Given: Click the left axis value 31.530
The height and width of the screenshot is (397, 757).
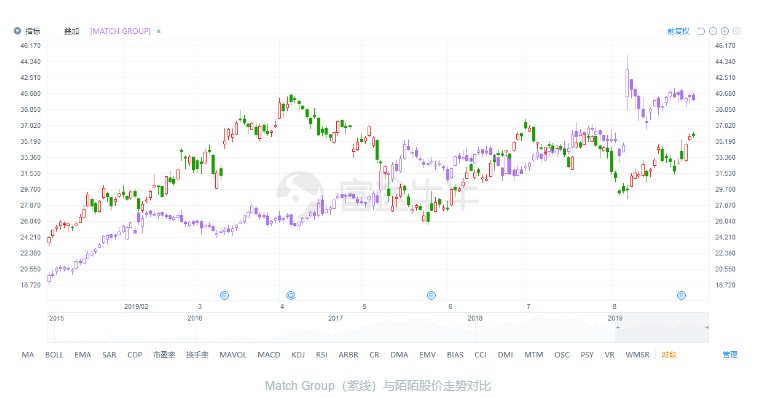Looking at the screenshot, I should pos(30,173).
